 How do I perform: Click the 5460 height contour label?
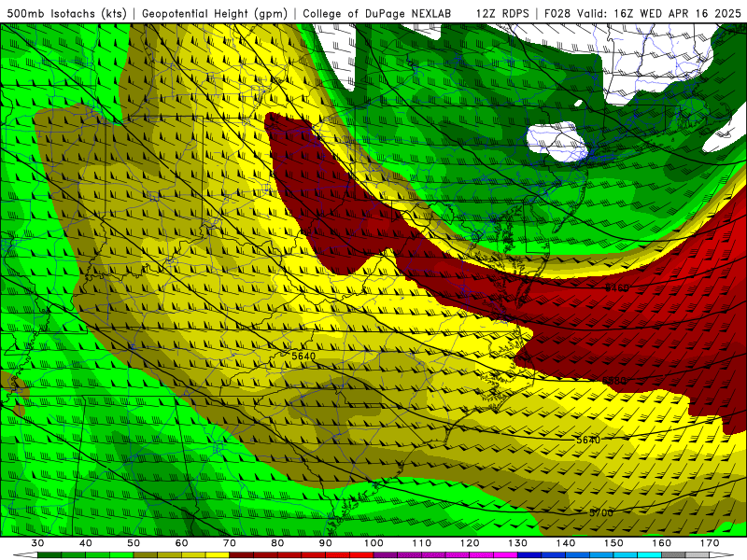coord(617,287)
